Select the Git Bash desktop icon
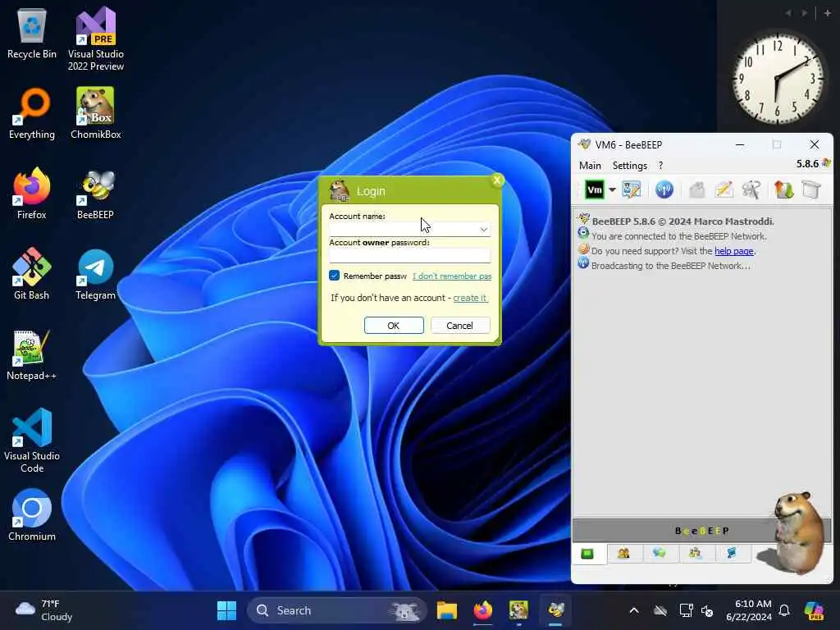Viewport: 840px width, 630px height. click(x=32, y=274)
